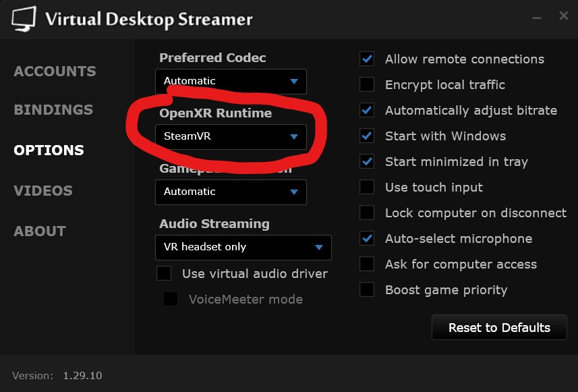Open the Preferred Codec dropdown
The image size is (578, 392).
coord(231,82)
